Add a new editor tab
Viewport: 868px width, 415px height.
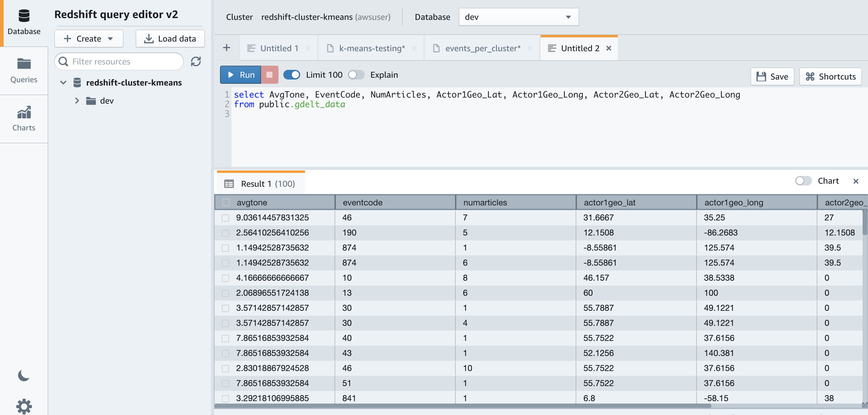(x=227, y=48)
